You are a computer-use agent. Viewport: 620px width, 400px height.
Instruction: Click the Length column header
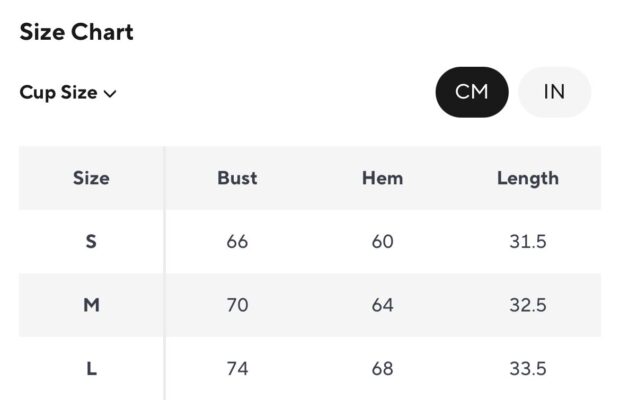(527, 178)
